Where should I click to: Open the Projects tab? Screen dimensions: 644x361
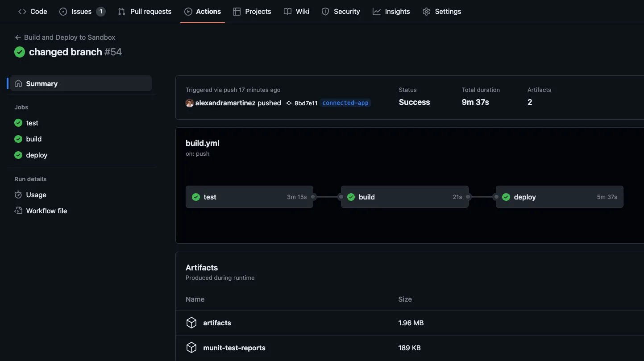pyautogui.click(x=252, y=12)
